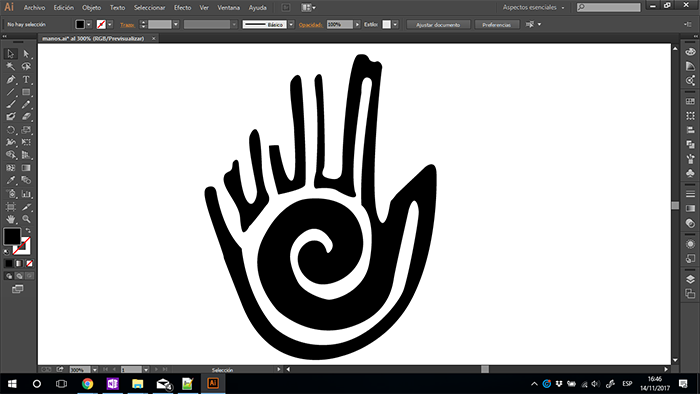Select the Pencil tool
This screenshot has height=394, width=700.
pos(26,104)
